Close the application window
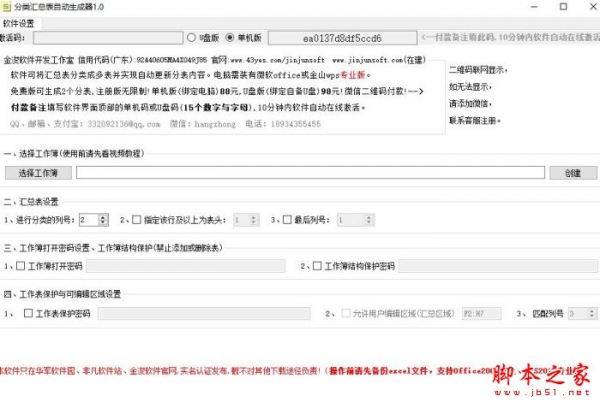This screenshot has height=402, width=600. pos(592,7)
